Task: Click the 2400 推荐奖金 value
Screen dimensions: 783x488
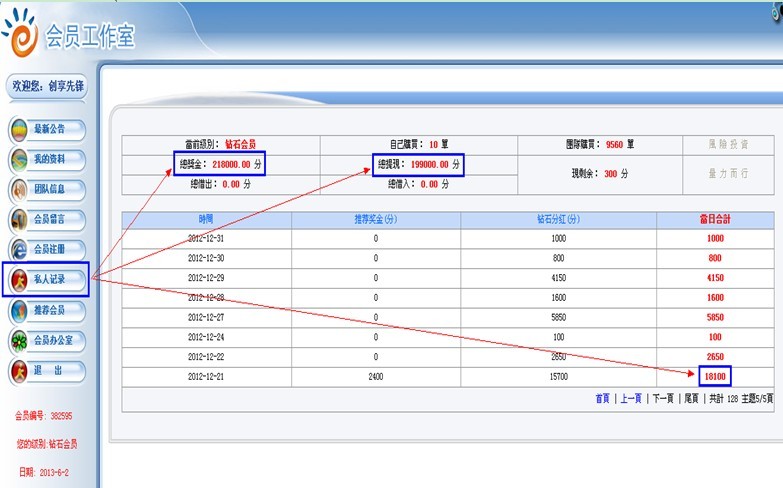Action: 376,377
